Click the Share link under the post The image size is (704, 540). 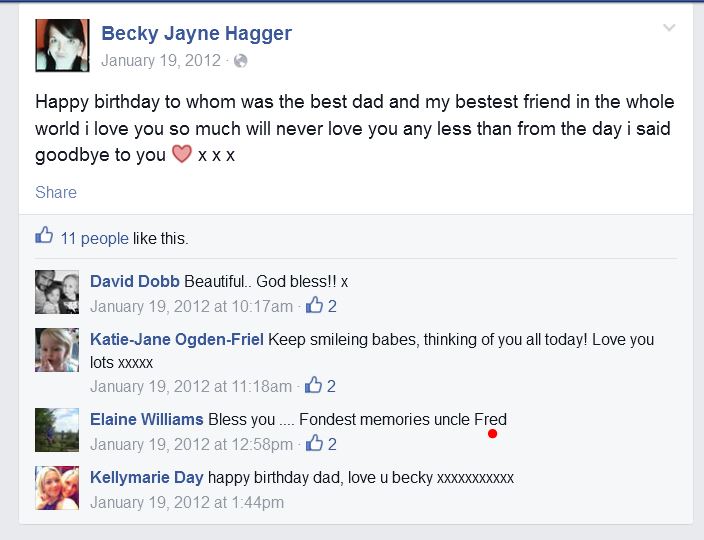click(x=56, y=192)
